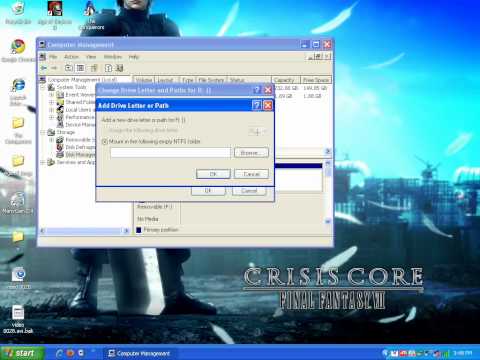
Task: Click the disk view vertical scrollbar down arrow
Action: click(x=328, y=221)
